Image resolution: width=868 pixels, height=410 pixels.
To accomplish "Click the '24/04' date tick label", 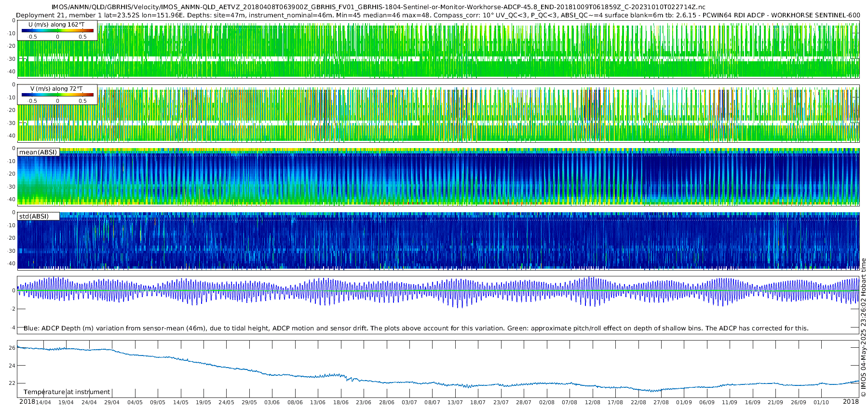I will tap(89, 402).
